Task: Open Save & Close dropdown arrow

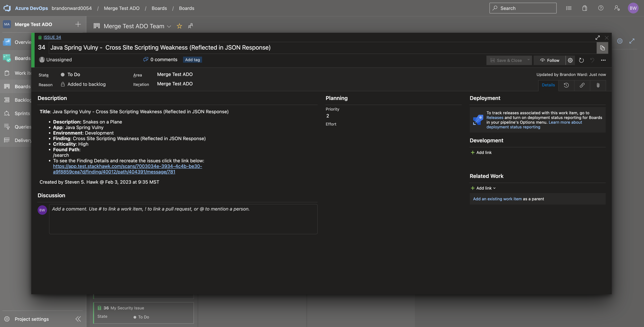Action: click(x=528, y=60)
